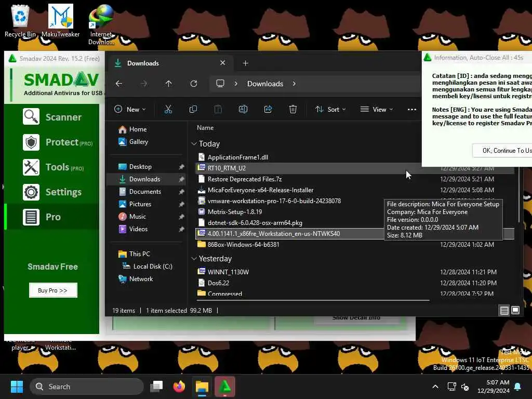This screenshot has height=399, width=532.
Task: Click the Rename icon in Explorer toolbar
Action: pyautogui.click(x=243, y=109)
